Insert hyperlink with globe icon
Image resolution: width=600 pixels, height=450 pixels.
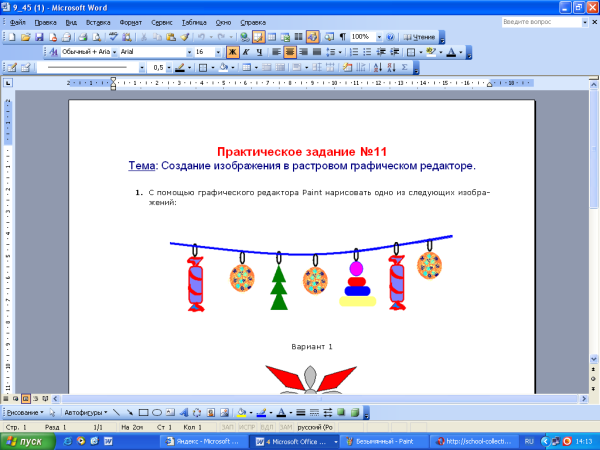tap(245, 37)
